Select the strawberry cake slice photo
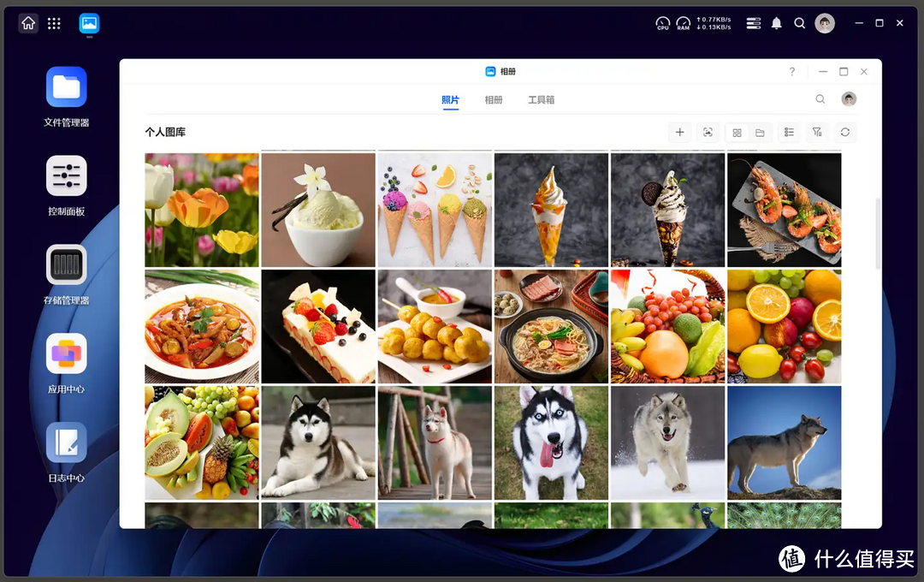The image size is (924, 582). click(x=318, y=327)
